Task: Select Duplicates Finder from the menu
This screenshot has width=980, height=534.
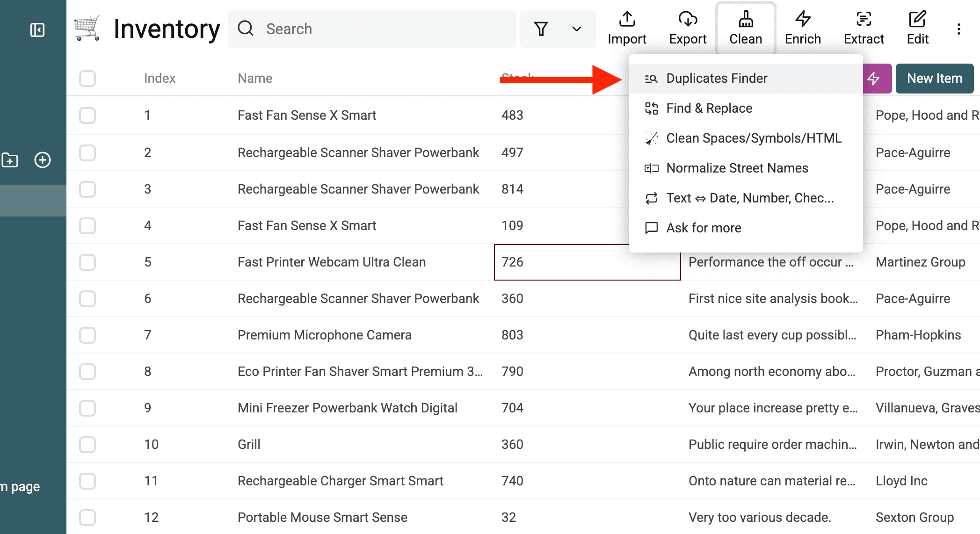Action: (717, 78)
